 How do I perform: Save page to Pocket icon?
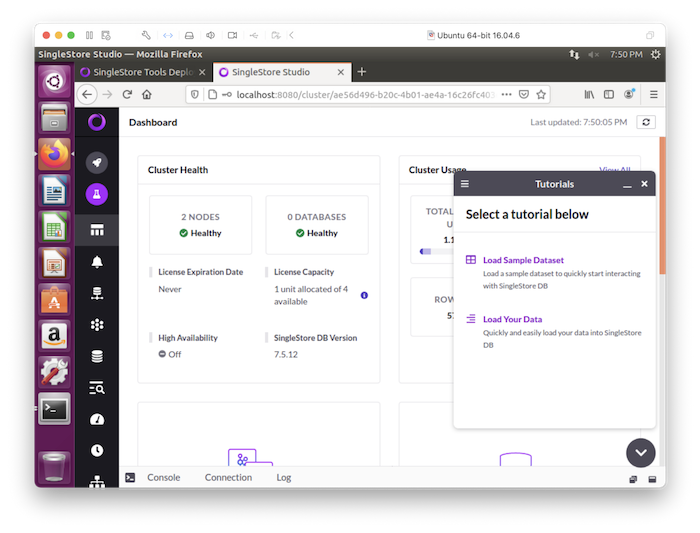524,95
